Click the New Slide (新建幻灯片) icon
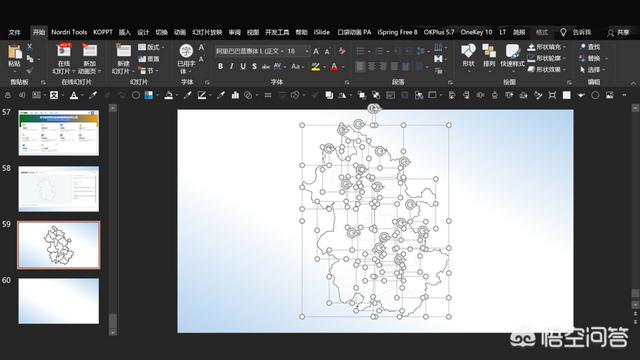This screenshot has width=640, height=360. coord(123,51)
